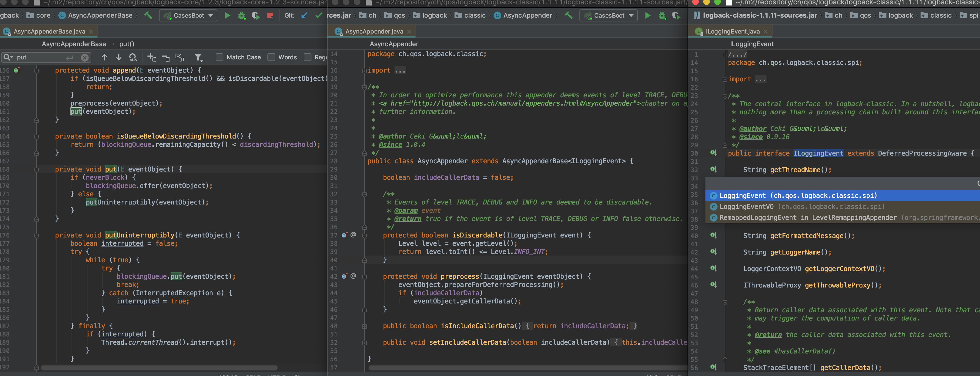
Task: Click Git update project blue arrow
Action: tap(304, 16)
